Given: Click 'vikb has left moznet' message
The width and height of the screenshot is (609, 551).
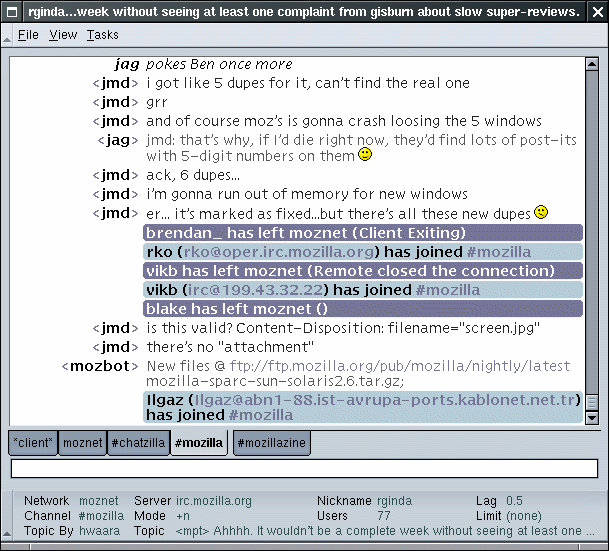Looking at the screenshot, I should (x=363, y=271).
